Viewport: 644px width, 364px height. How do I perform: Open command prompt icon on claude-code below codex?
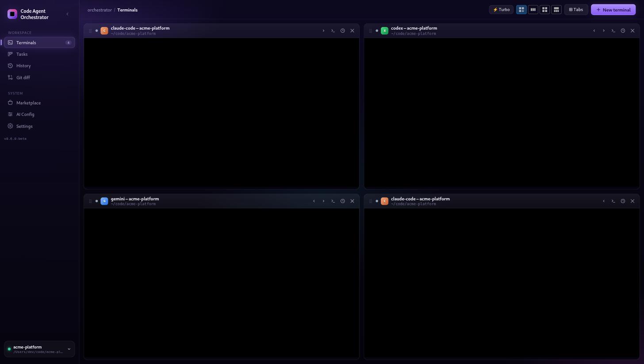coord(613,201)
